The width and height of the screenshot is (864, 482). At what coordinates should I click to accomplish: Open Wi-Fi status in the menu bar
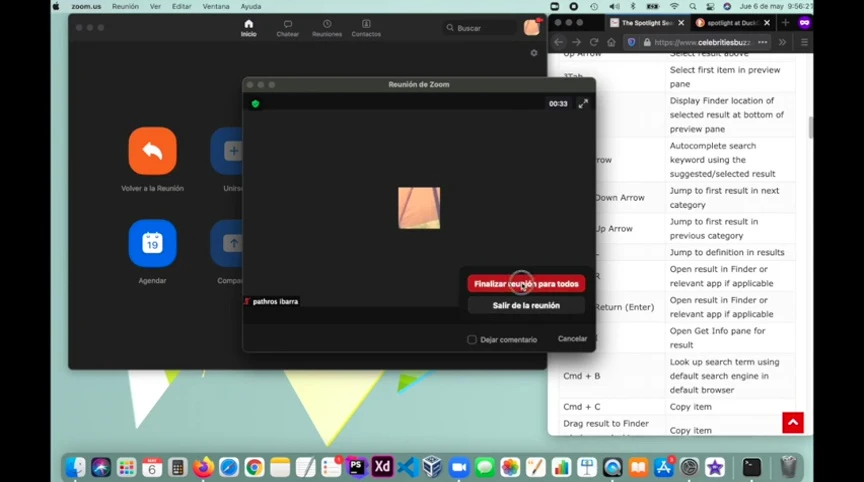click(674, 7)
